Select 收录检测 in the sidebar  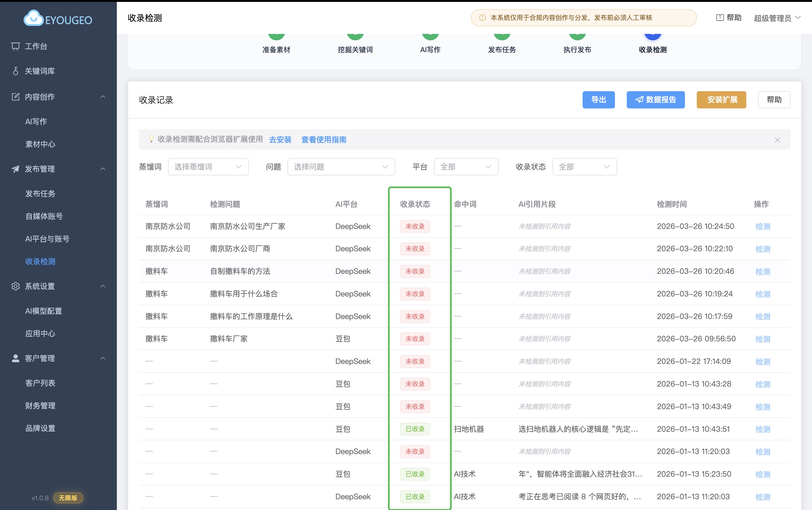click(x=40, y=261)
